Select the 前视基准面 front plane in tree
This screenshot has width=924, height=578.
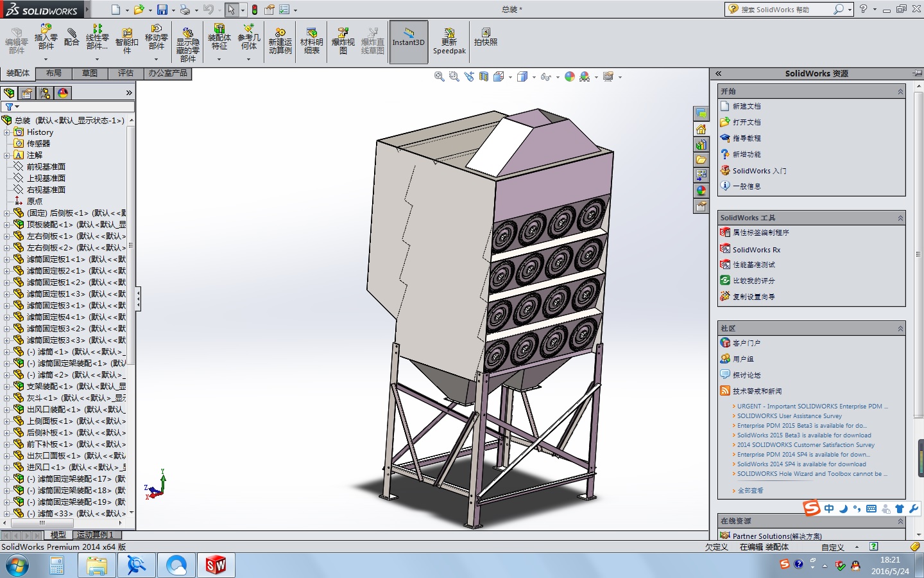point(46,166)
